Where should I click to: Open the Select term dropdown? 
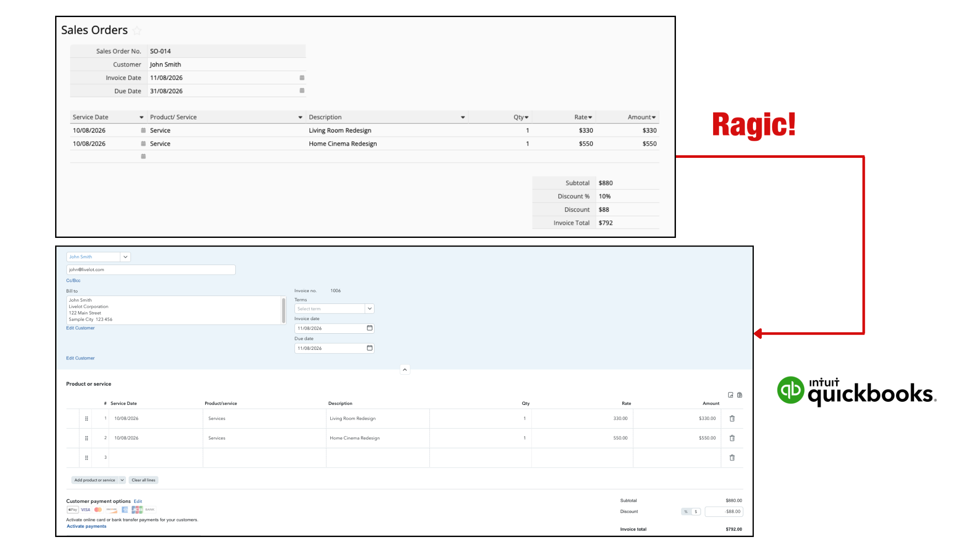[370, 309]
